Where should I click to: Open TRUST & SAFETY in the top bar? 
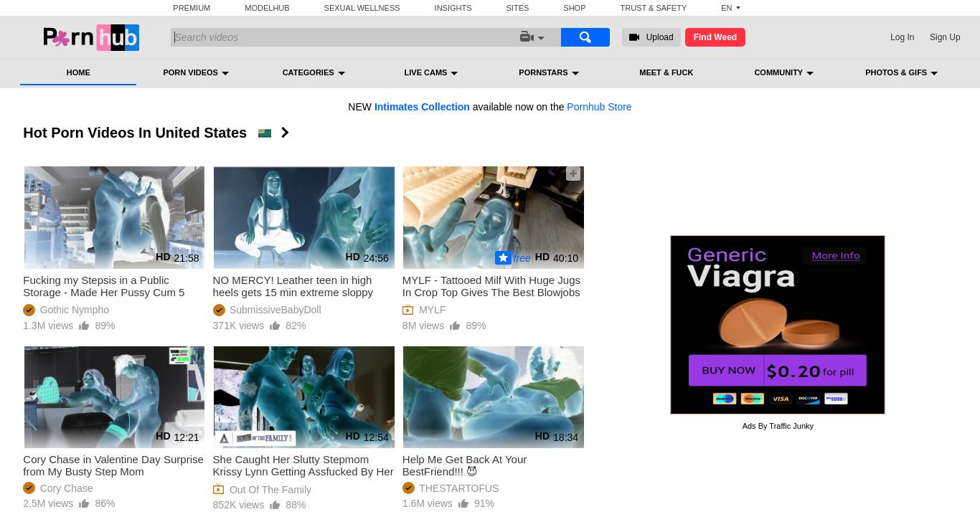click(653, 8)
